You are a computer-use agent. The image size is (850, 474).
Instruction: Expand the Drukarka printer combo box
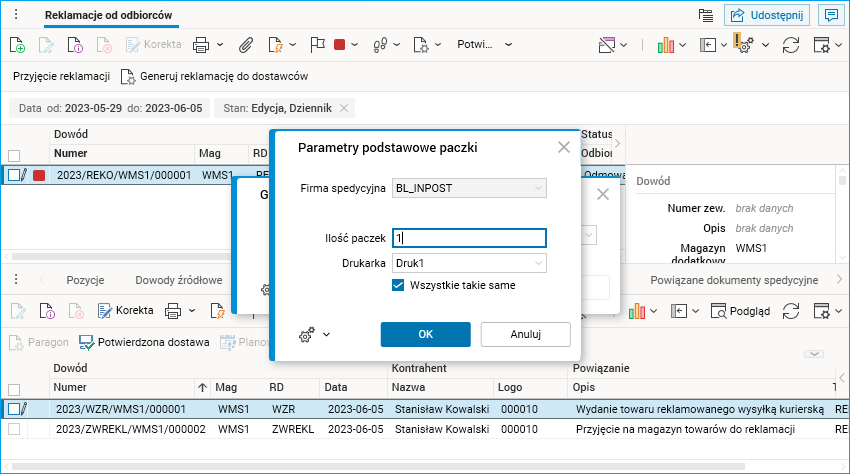(x=539, y=263)
